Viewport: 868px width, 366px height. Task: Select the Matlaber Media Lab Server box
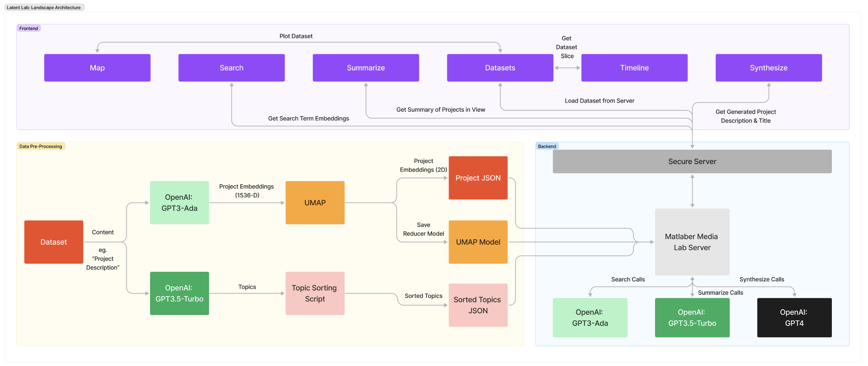tap(692, 242)
